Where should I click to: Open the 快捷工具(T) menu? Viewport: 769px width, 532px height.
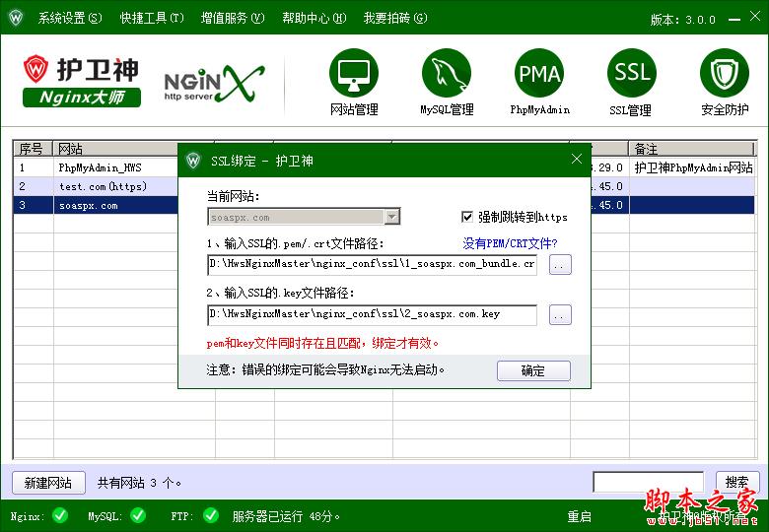152,18
